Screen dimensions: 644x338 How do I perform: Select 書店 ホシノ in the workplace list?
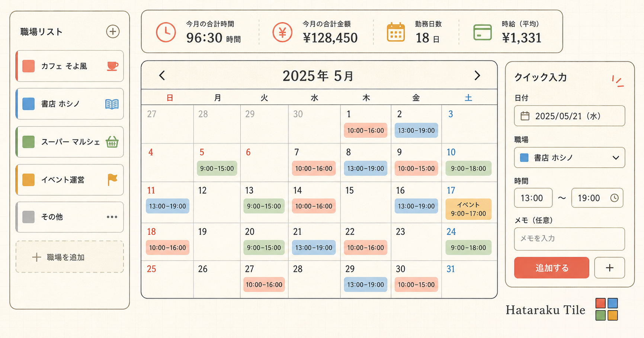[x=70, y=104]
